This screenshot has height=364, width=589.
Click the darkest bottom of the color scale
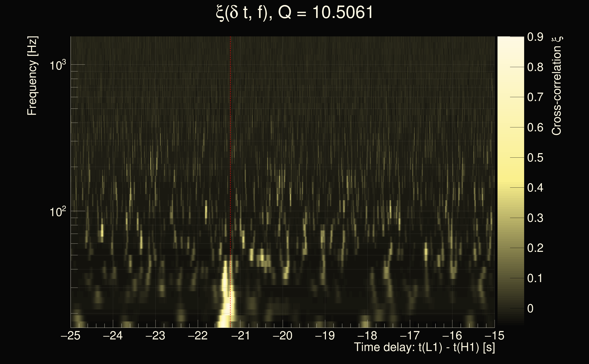tap(510, 323)
